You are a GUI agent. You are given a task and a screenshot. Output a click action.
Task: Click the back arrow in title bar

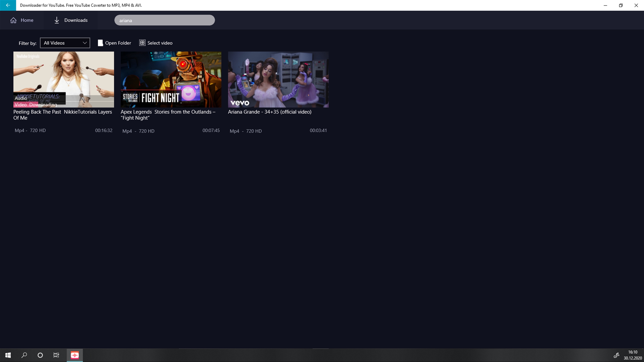[8, 5]
